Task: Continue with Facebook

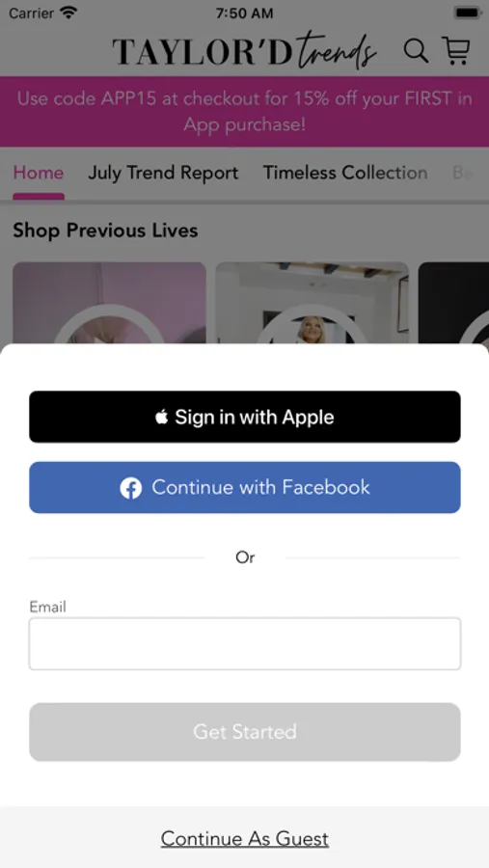Action: coord(245,488)
